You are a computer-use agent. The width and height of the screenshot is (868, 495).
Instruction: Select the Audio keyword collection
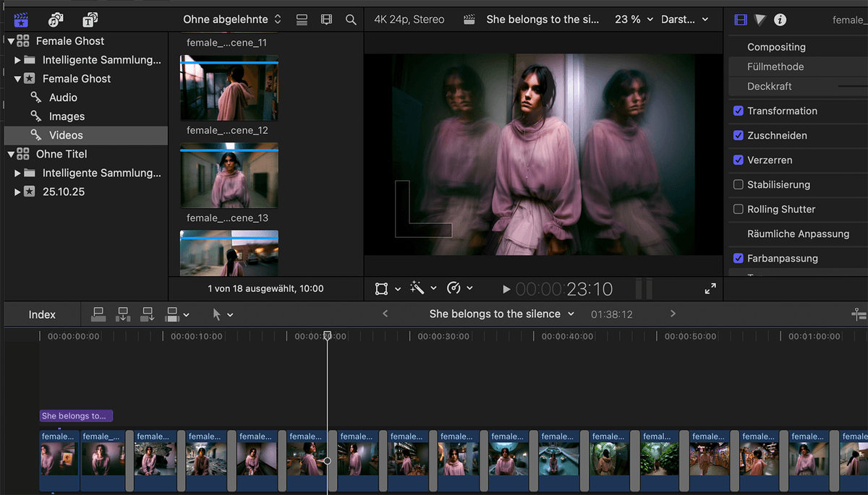[x=63, y=98]
